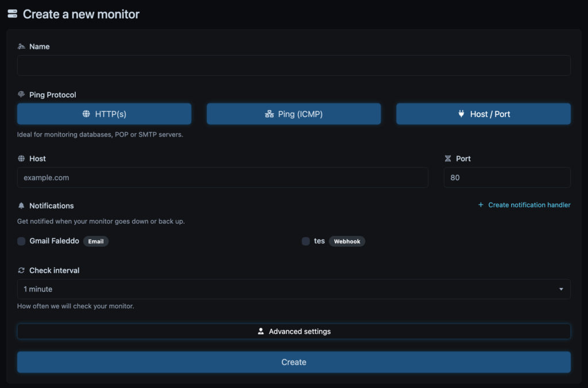Click the fingerprint icon beside Ping Protocol
This screenshot has width=588, height=388.
point(21,95)
